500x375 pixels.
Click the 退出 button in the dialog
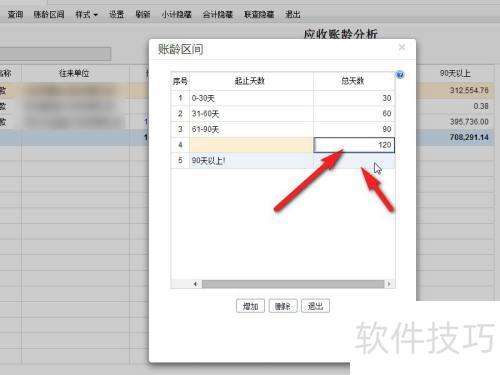(x=315, y=306)
